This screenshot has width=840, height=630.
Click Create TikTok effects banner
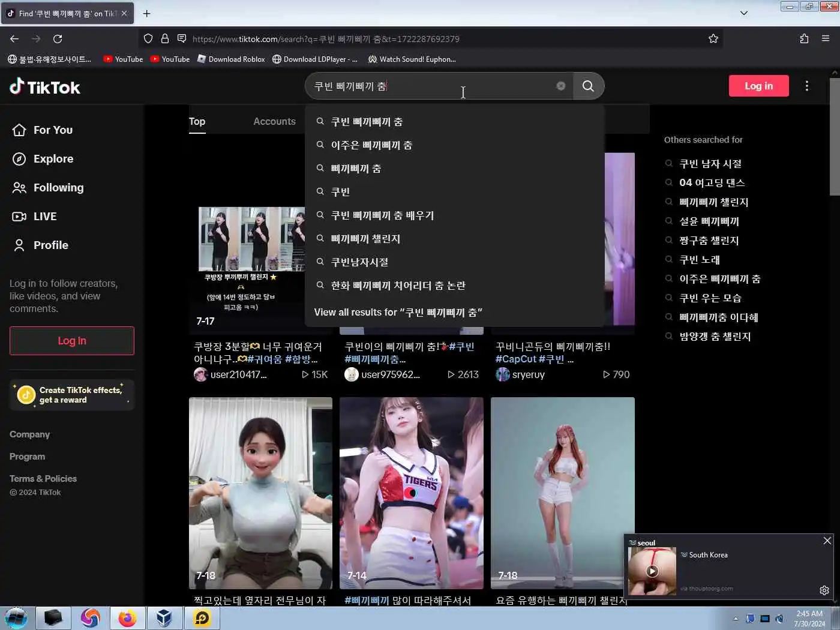coord(72,395)
